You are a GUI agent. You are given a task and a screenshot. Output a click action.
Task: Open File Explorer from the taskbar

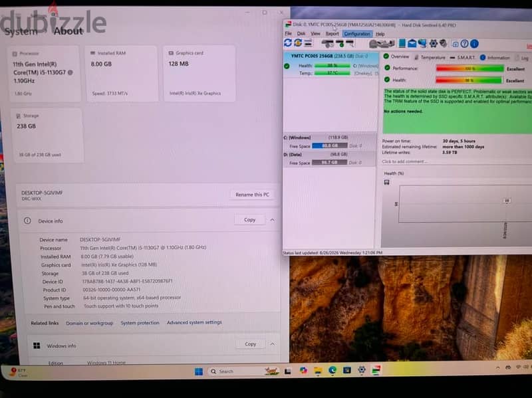[x=318, y=371]
